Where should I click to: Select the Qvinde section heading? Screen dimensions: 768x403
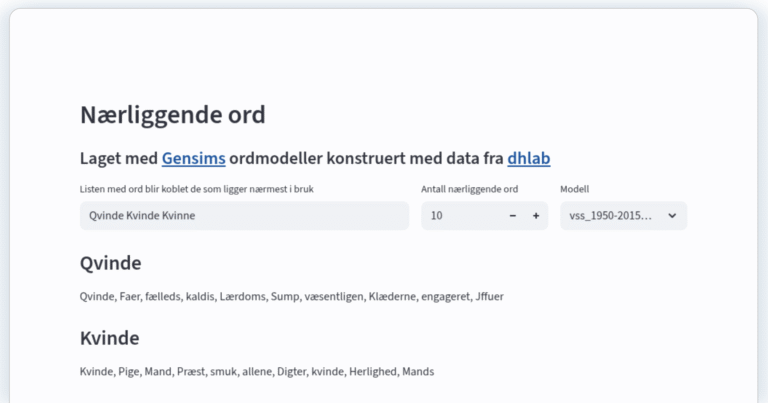pyautogui.click(x=110, y=263)
